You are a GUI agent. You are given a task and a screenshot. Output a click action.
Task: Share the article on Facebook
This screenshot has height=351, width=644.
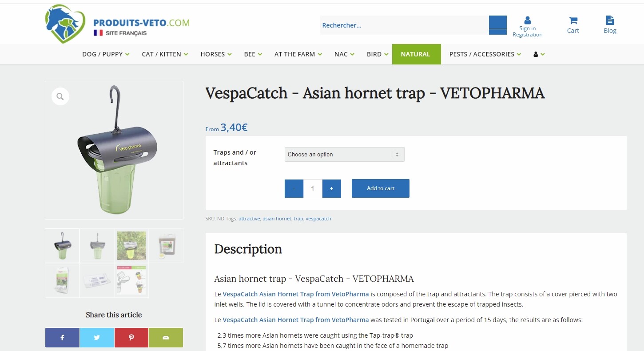coord(62,338)
